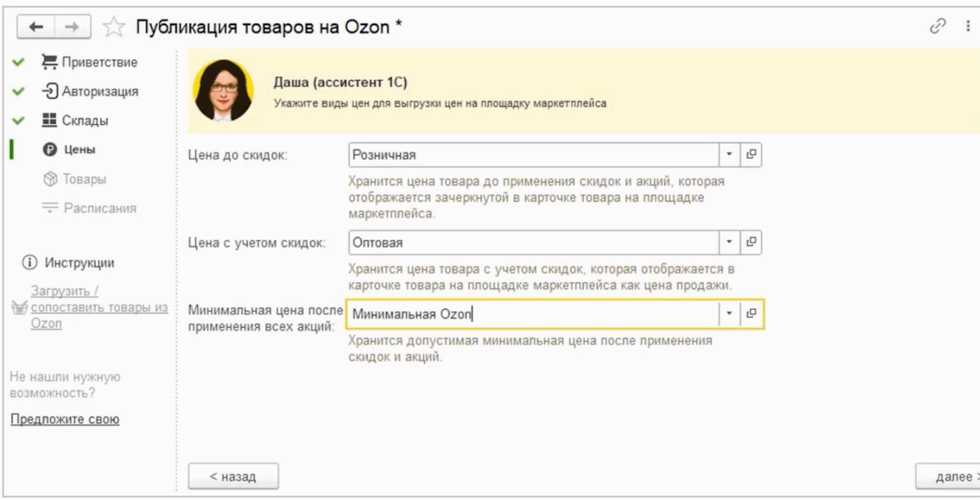Open Инструкции with the info icon
This screenshot has height=500, width=980.
coord(29,262)
